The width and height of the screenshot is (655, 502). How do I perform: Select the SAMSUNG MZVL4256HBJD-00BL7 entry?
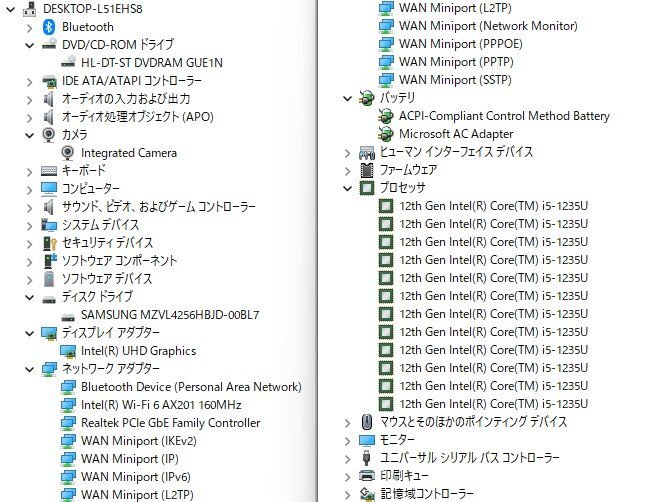(x=170, y=315)
